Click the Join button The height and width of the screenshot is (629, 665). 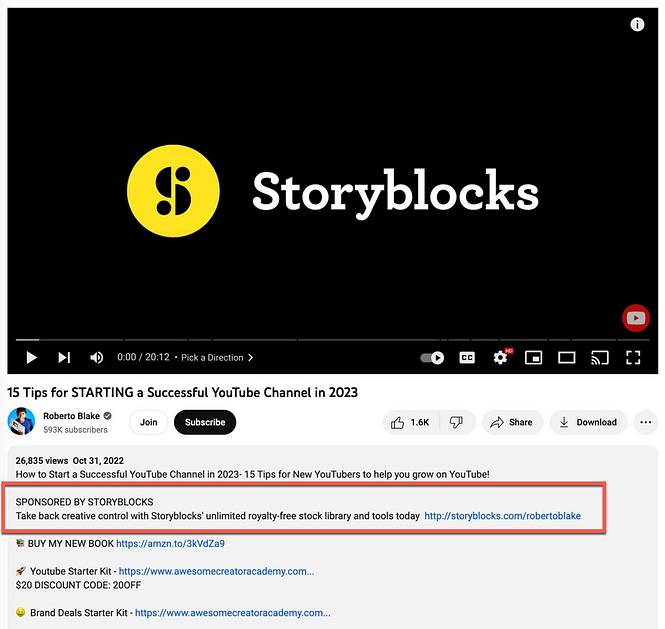coord(148,422)
